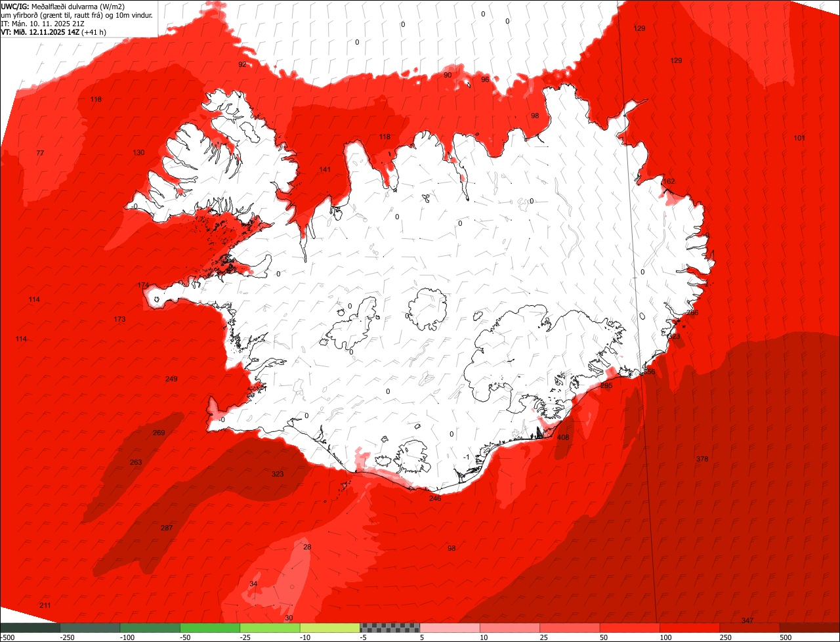Click the map value '92' off the northwest coast
The width and height of the screenshot is (840, 642).
click(x=242, y=64)
